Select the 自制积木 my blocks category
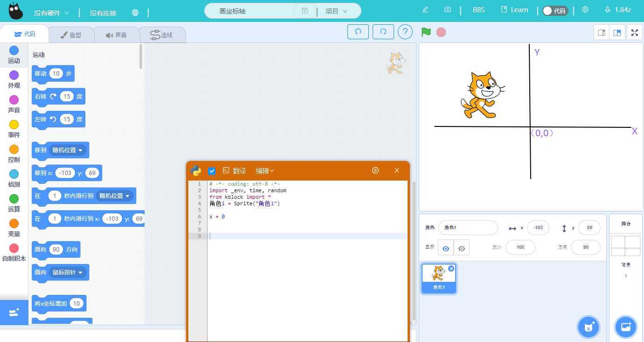The height and width of the screenshot is (342, 644). click(14, 253)
